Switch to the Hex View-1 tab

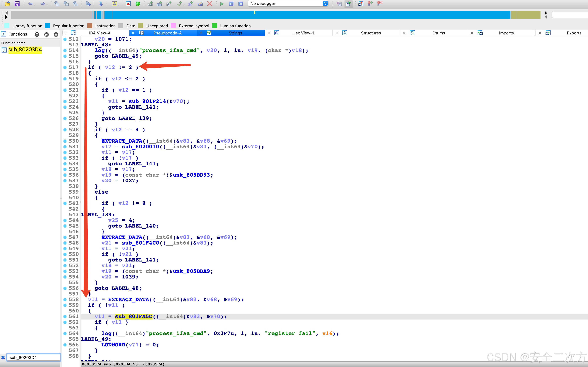303,33
